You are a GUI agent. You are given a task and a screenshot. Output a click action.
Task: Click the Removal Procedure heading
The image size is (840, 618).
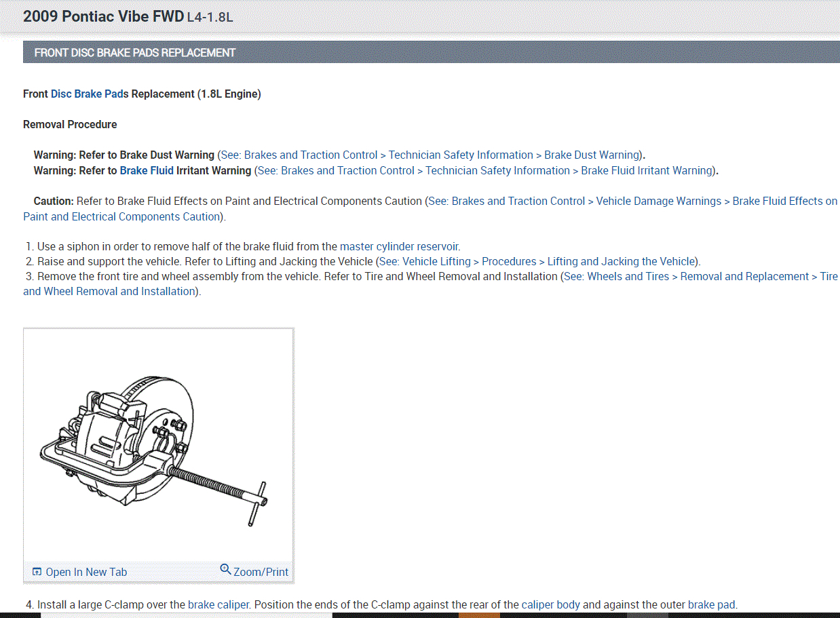(x=70, y=124)
